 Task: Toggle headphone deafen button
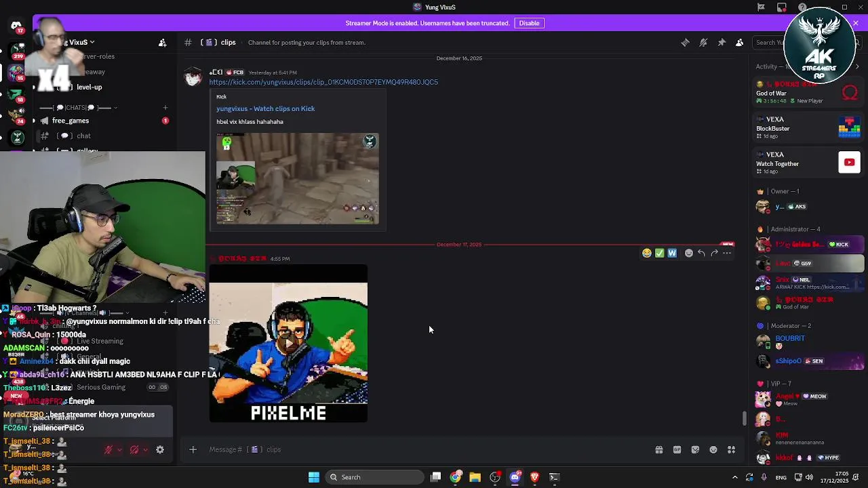pos(134,449)
